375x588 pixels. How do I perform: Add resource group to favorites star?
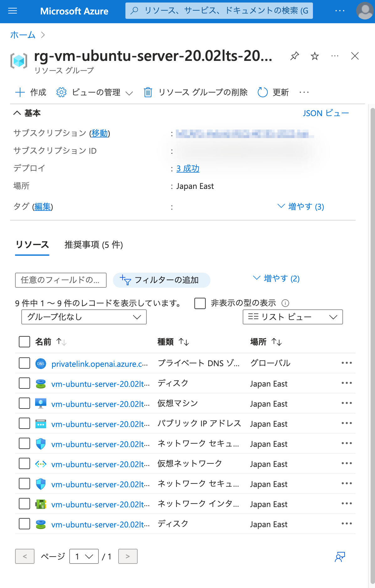pos(314,56)
